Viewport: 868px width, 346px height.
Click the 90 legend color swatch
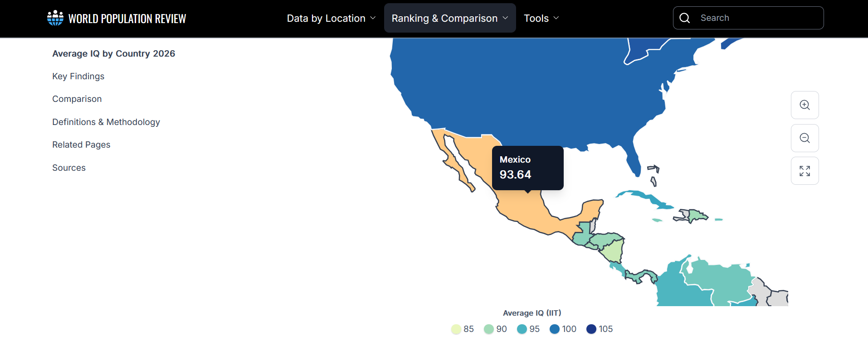point(489,329)
